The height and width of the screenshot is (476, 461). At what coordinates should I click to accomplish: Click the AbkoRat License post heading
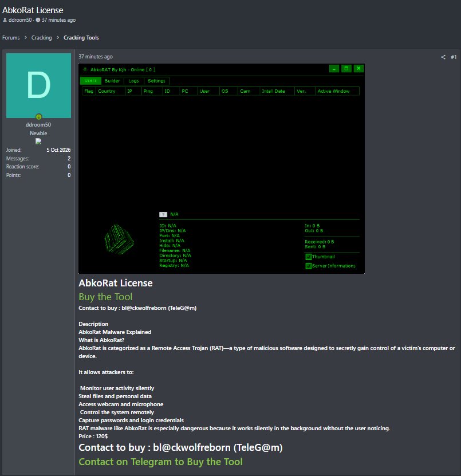pyautogui.click(x=116, y=283)
